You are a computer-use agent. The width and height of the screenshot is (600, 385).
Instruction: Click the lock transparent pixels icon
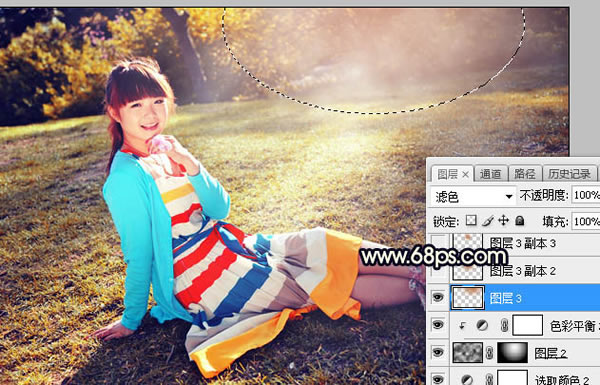tap(471, 220)
